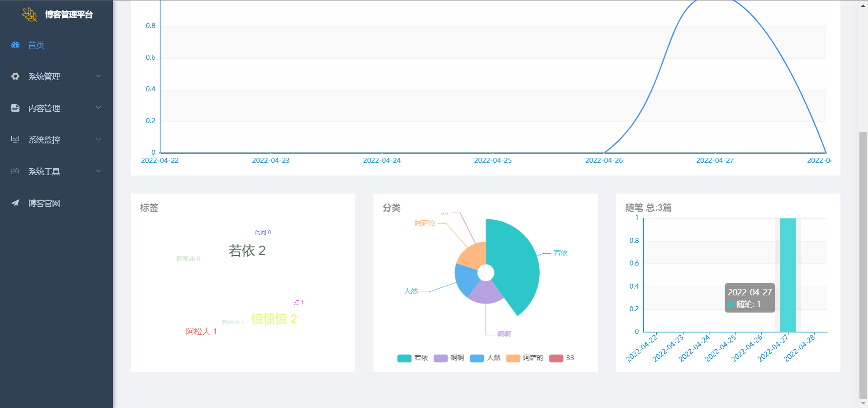Toggle 啊啊 legend item in pie chart
The width and height of the screenshot is (868, 408).
click(x=448, y=358)
